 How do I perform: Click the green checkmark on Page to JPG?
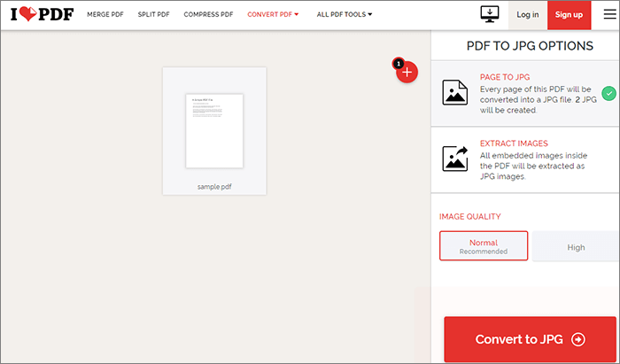pos(608,92)
